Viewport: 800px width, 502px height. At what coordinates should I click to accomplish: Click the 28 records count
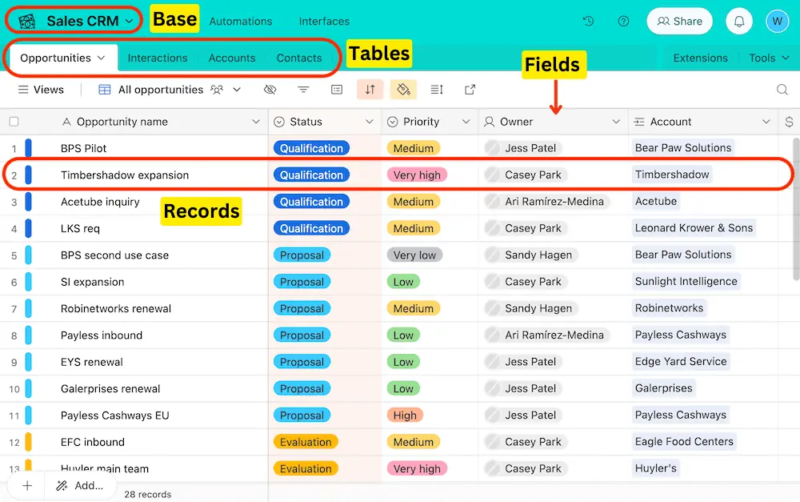coord(147,494)
